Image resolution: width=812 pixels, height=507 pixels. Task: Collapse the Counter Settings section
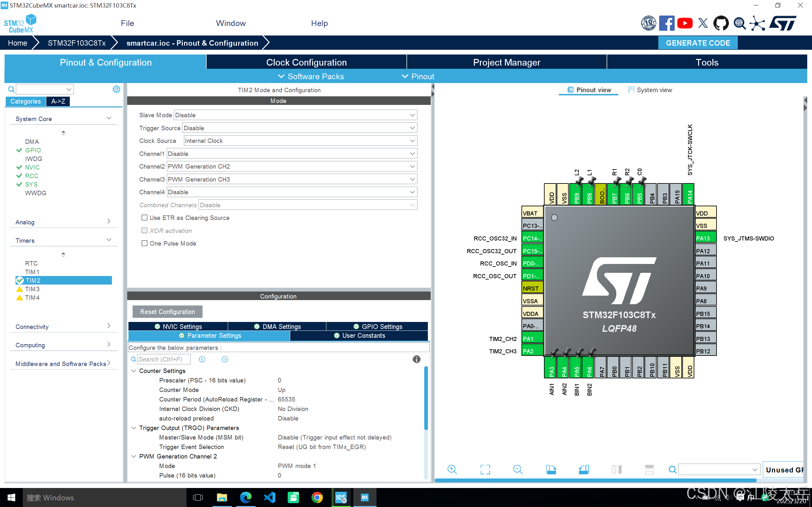tap(134, 371)
